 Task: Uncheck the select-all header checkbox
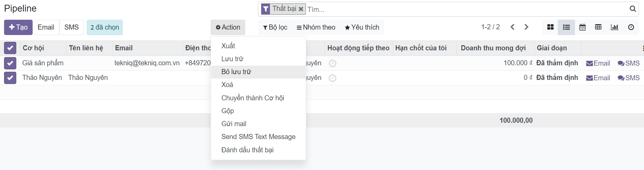pos(10,48)
